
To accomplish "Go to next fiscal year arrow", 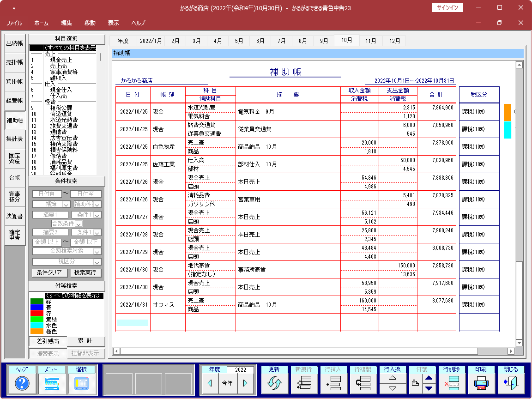I will point(245,383).
